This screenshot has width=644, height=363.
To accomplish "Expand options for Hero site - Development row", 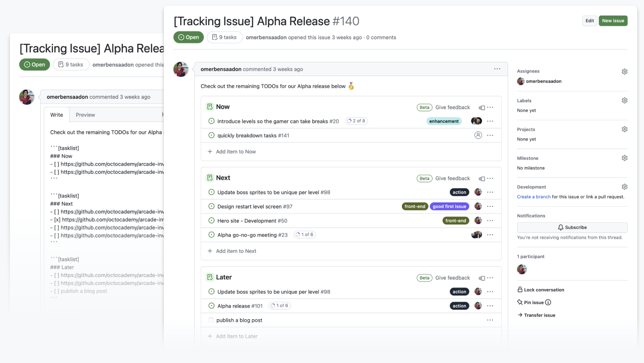I will (490, 221).
